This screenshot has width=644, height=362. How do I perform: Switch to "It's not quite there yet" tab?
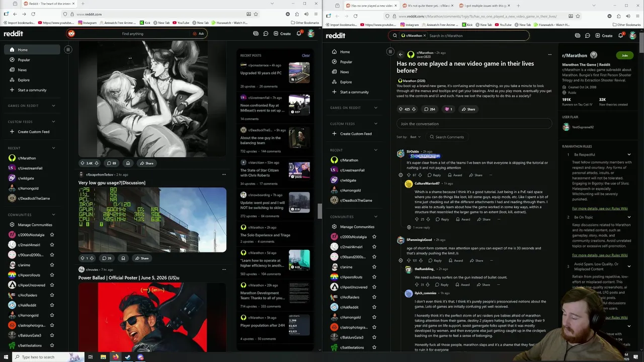428,6
